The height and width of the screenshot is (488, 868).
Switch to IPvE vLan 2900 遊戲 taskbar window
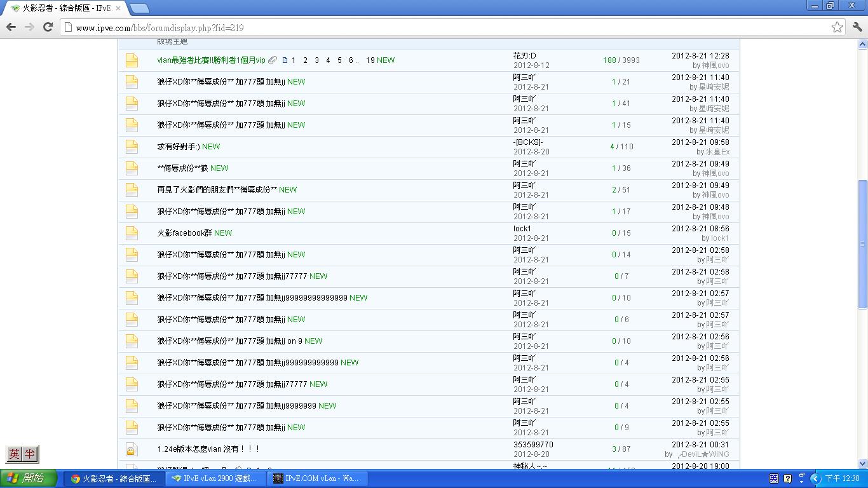coord(215,478)
